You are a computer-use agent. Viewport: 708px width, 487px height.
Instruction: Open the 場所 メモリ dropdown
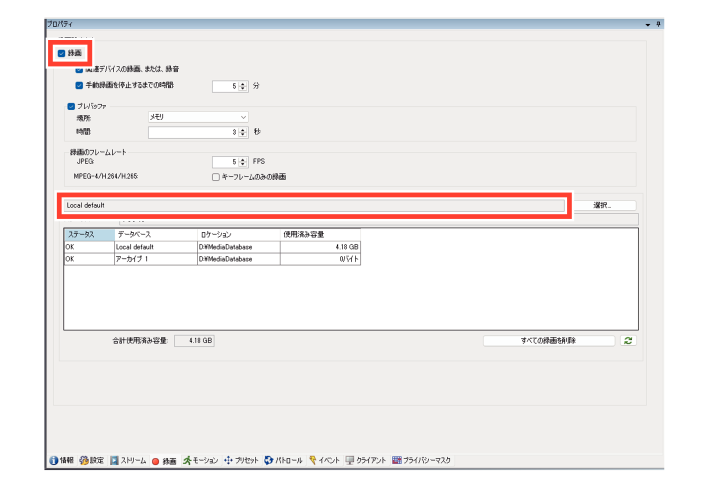(x=198, y=117)
